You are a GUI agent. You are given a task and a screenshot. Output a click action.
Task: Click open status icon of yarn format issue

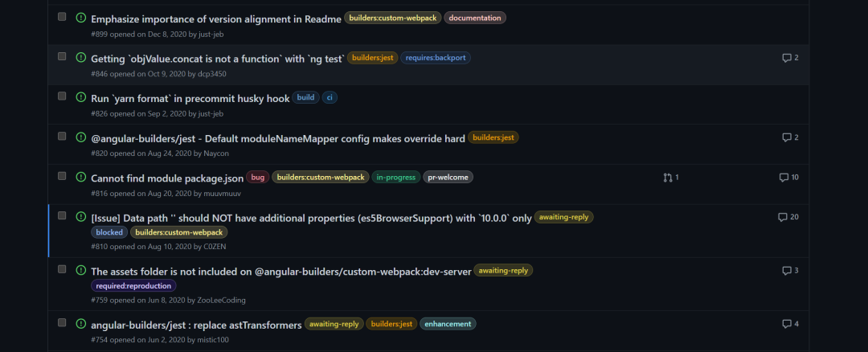[x=81, y=97]
